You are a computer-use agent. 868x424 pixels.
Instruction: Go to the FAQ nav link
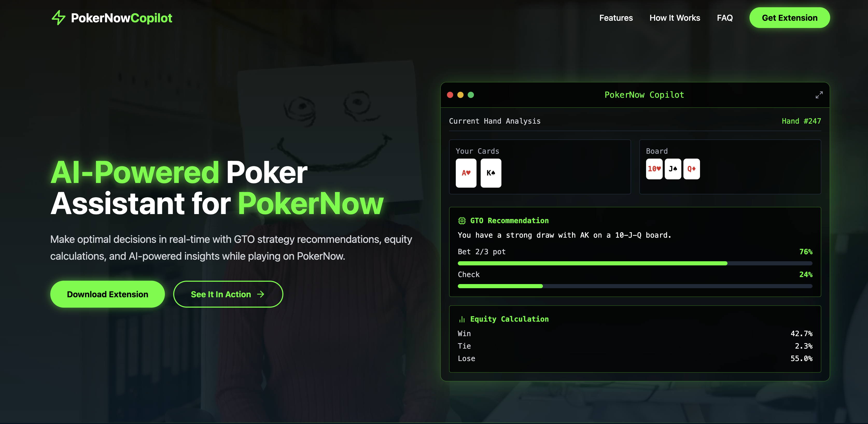click(724, 18)
